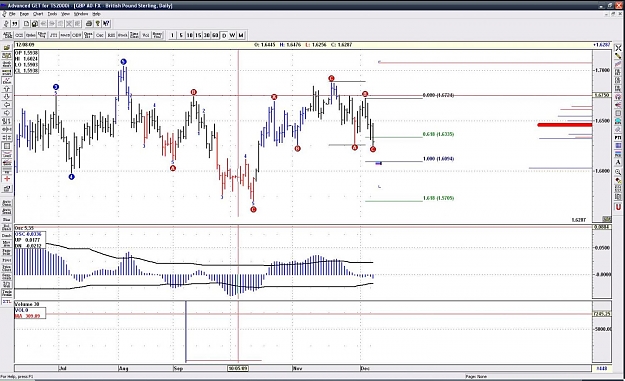
Task: Click the CCI indicator button
Action: click(x=19, y=35)
